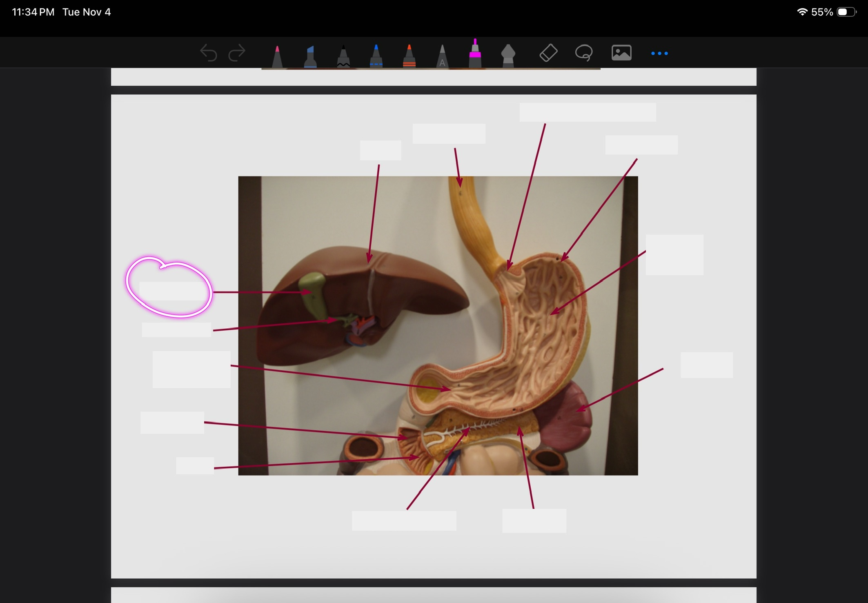The width and height of the screenshot is (868, 603).
Task: Tap the undo arrow
Action: [208, 53]
